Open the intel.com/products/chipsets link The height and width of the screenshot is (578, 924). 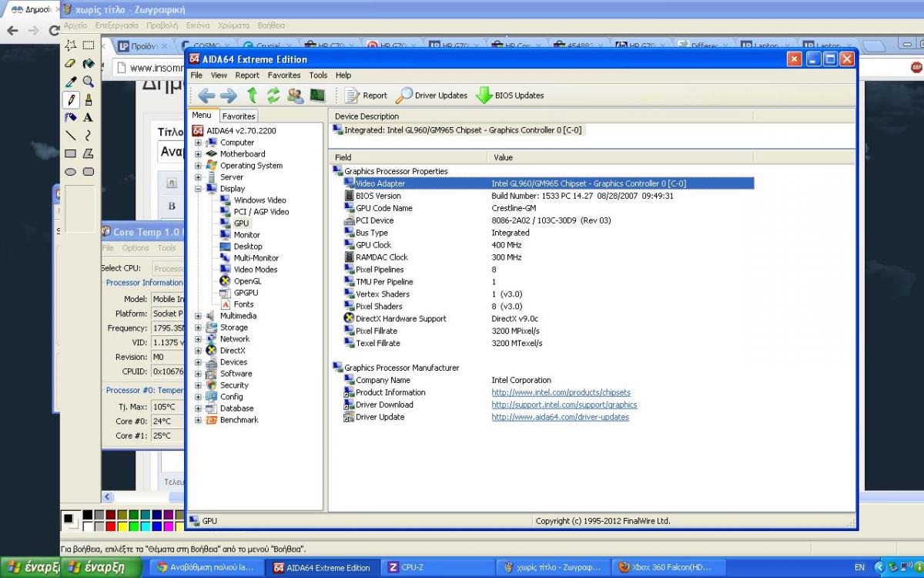point(561,392)
